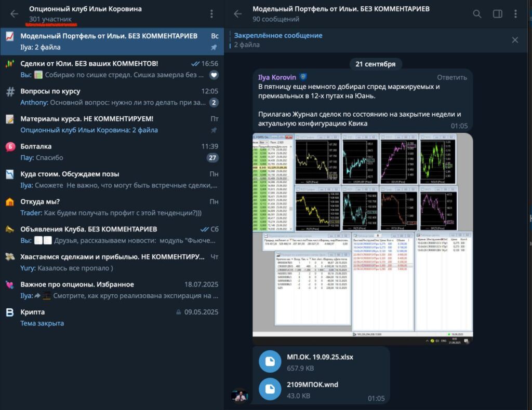Viewport: 532px width, 410px height.
Task: Open the Откуда мы? topic
Action: 112,208
